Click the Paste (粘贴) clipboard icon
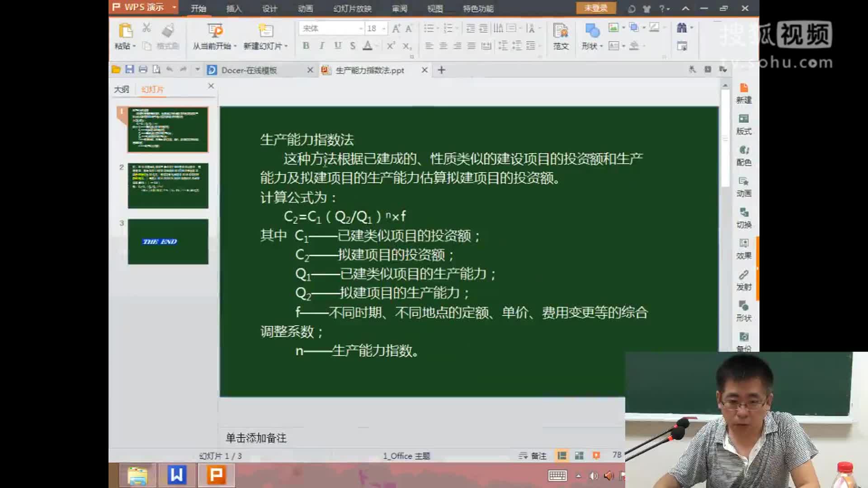This screenshot has width=868, height=488. click(125, 31)
